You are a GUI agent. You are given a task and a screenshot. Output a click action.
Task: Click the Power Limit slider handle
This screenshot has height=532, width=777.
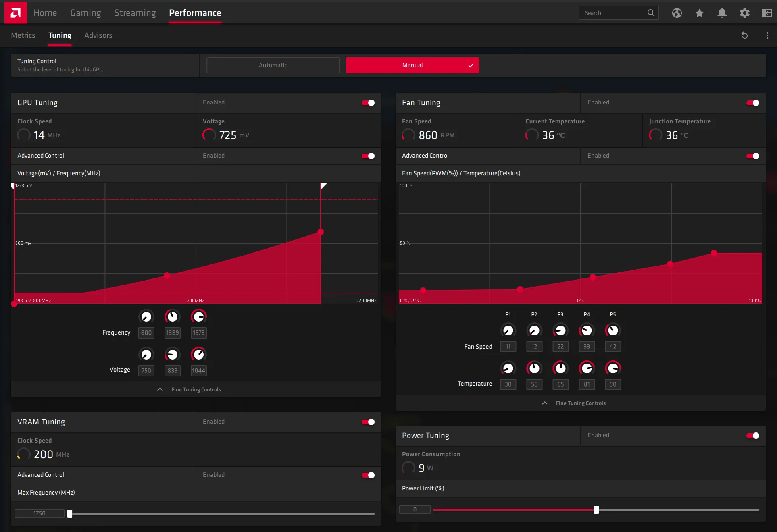[596, 510]
